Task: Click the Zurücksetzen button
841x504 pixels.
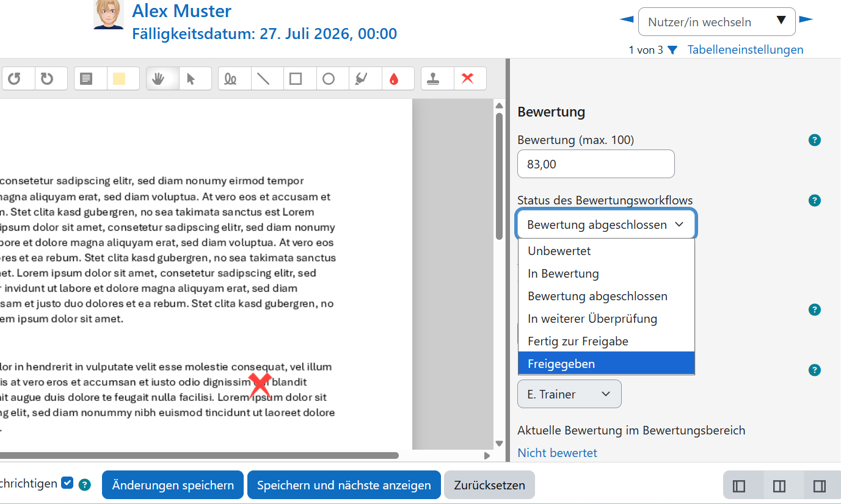Action: coord(489,486)
